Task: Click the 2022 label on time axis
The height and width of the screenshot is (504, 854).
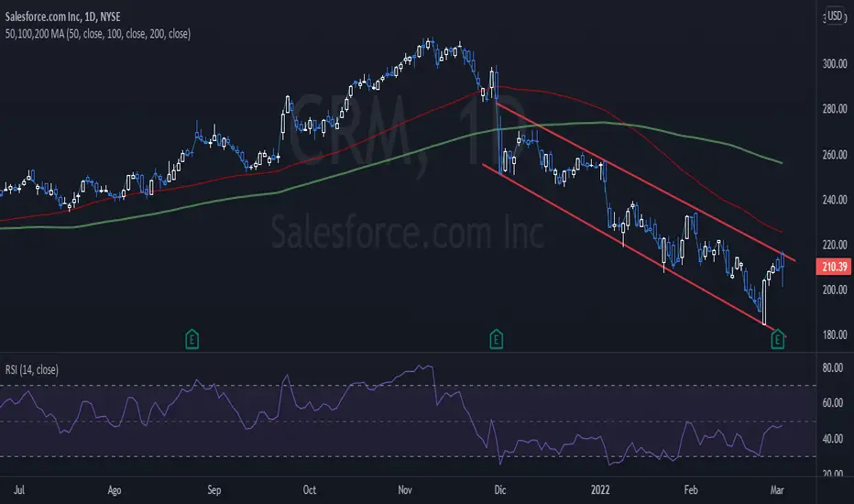Action: click(x=600, y=490)
